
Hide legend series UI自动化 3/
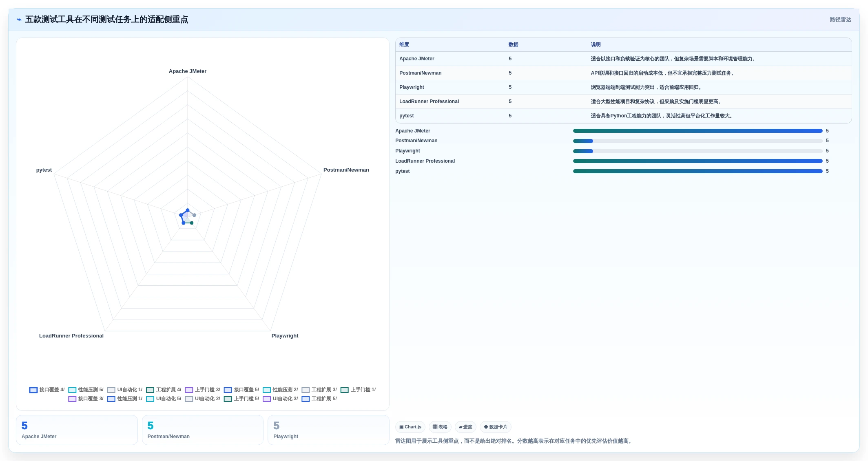280,399
